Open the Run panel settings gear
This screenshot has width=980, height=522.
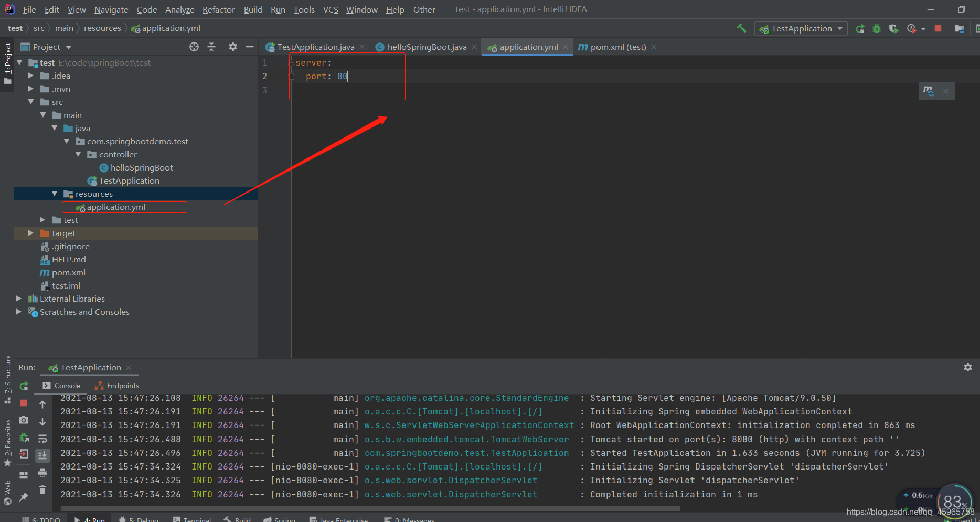968,367
